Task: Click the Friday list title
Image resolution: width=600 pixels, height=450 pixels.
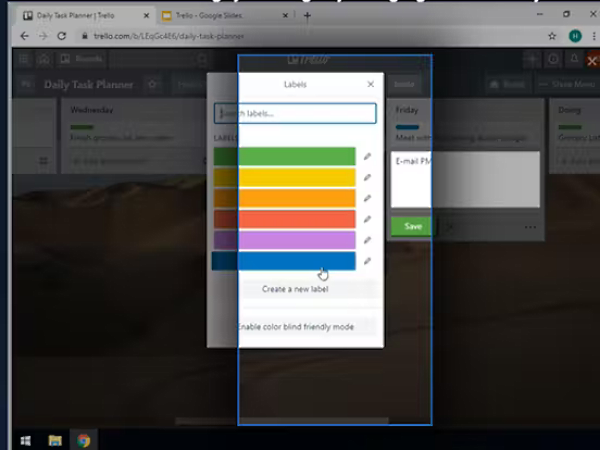Action: coord(407,110)
